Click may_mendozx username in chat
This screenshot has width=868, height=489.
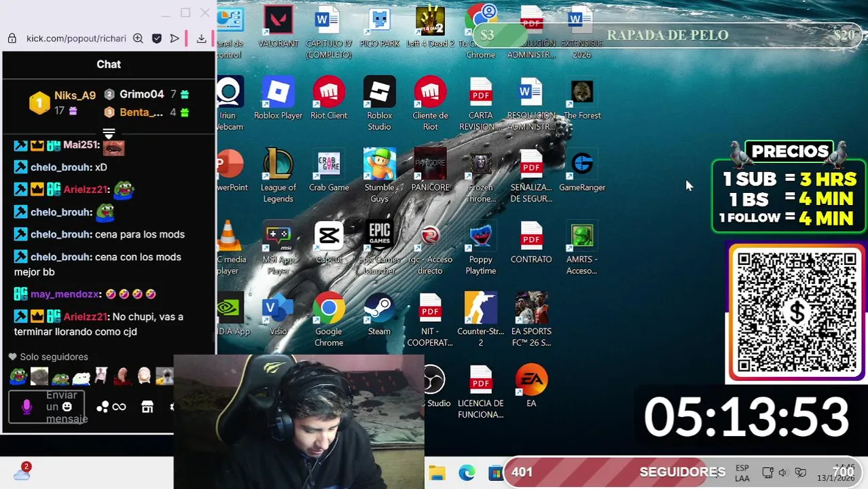(x=65, y=294)
